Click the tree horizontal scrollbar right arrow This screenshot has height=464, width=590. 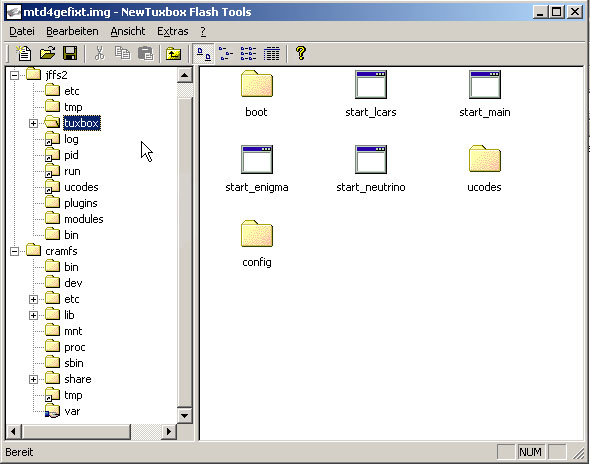pos(169,431)
